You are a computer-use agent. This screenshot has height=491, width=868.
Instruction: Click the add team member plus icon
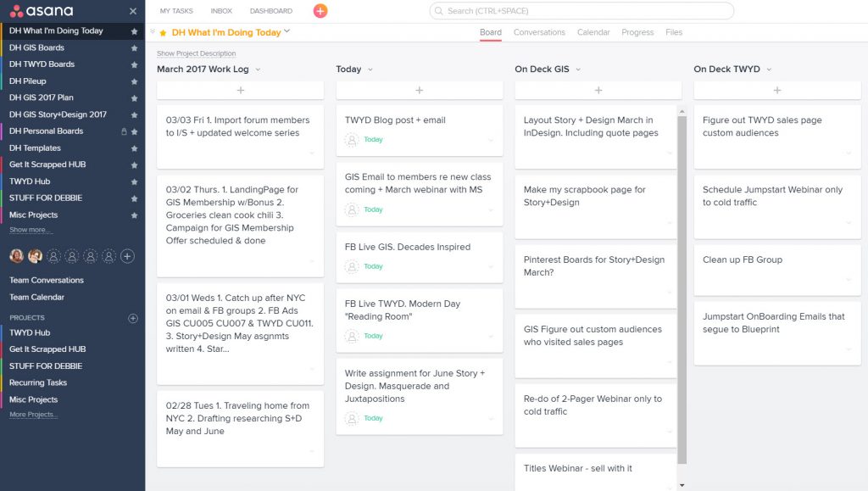click(127, 256)
